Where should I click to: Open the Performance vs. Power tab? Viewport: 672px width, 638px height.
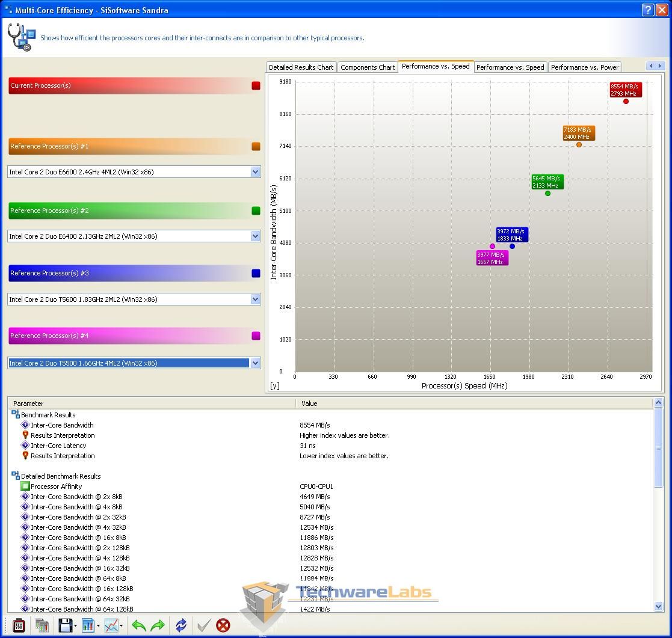pyautogui.click(x=584, y=67)
